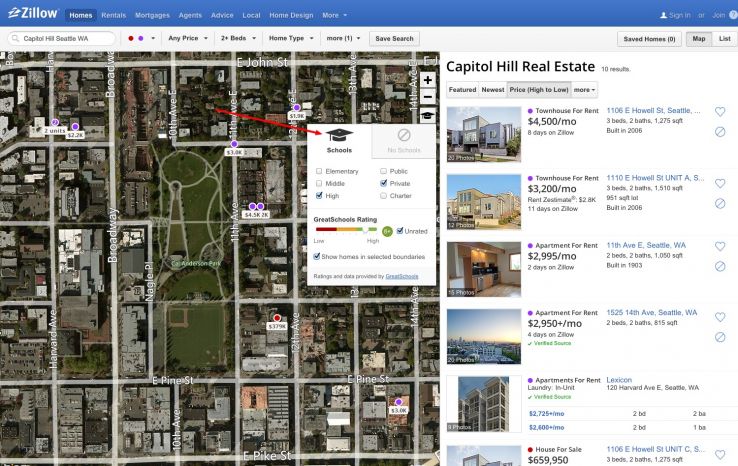
Task: Hide the 1525 14th Ave listing
Action: point(720,337)
